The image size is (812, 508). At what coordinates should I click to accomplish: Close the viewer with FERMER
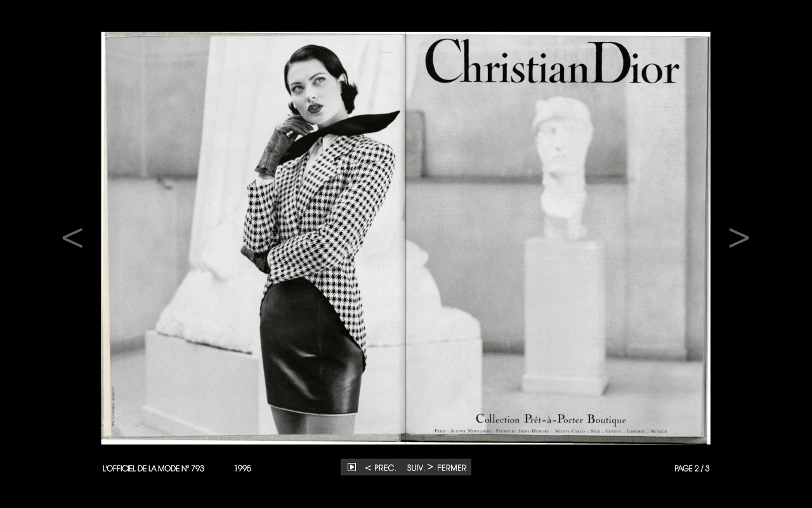pos(452,468)
